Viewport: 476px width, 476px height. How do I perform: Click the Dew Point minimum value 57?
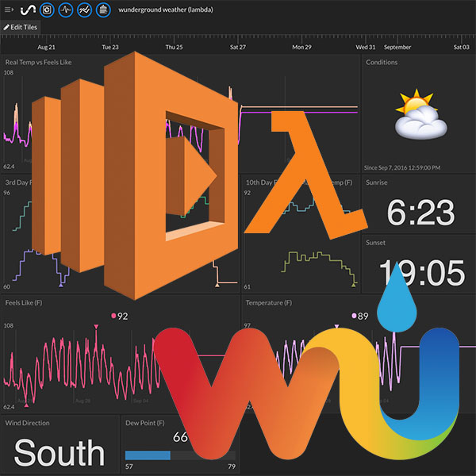129,466
